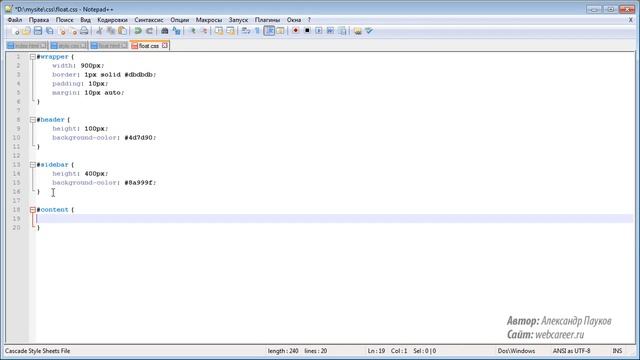Open the Окна menu
Screen dimensions: 640x360
point(293,20)
